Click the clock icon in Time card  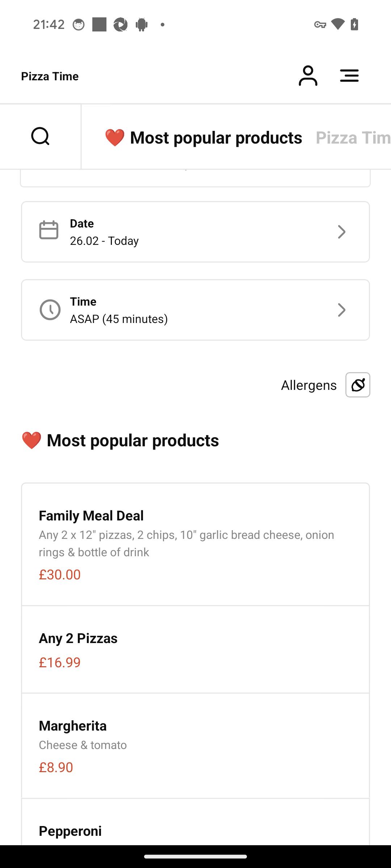(50, 310)
